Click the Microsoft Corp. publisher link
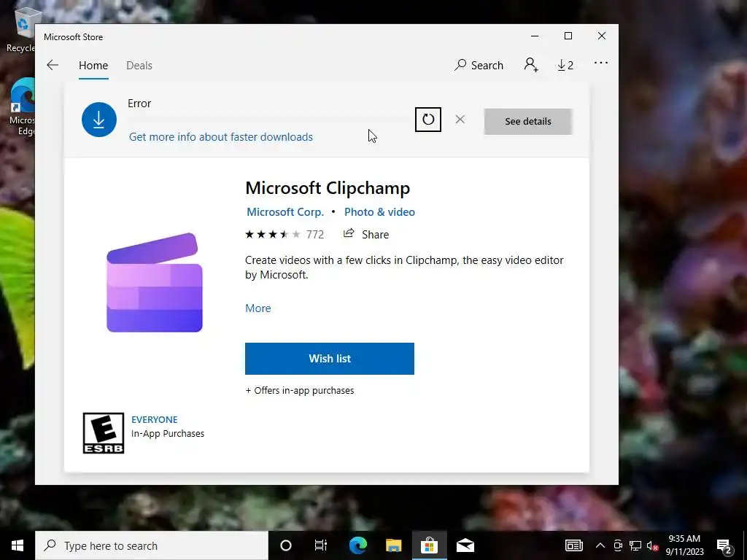747x560 pixels. (x=285, y=212)
